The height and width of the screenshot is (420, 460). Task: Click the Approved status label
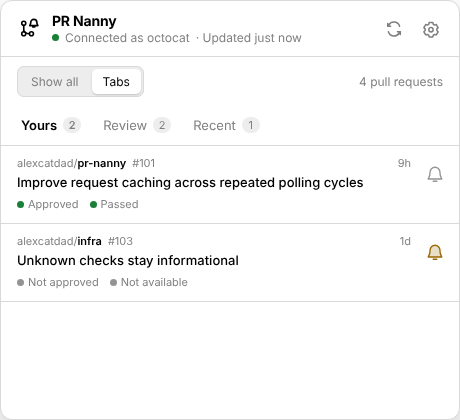(53, 204)
